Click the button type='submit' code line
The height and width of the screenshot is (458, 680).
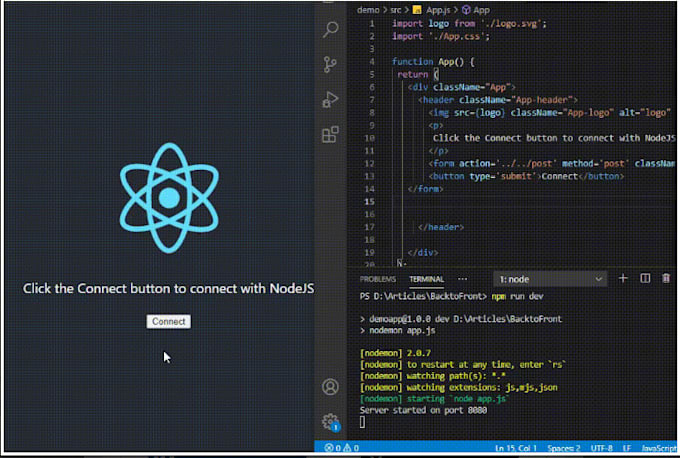point(526,176)
